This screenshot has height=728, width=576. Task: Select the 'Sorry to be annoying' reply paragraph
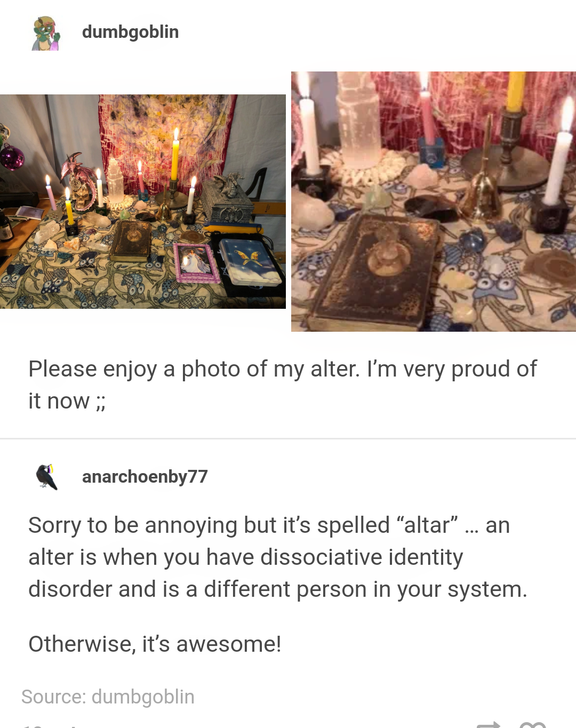click(278, 557)
